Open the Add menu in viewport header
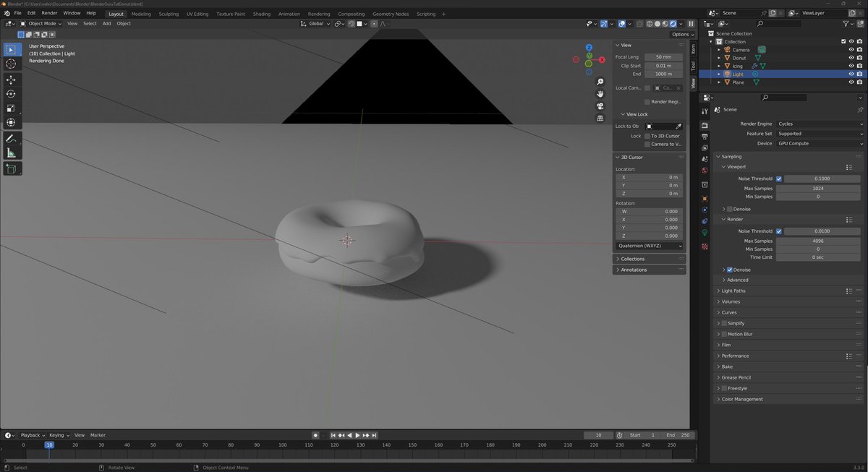 pos(106,24)
